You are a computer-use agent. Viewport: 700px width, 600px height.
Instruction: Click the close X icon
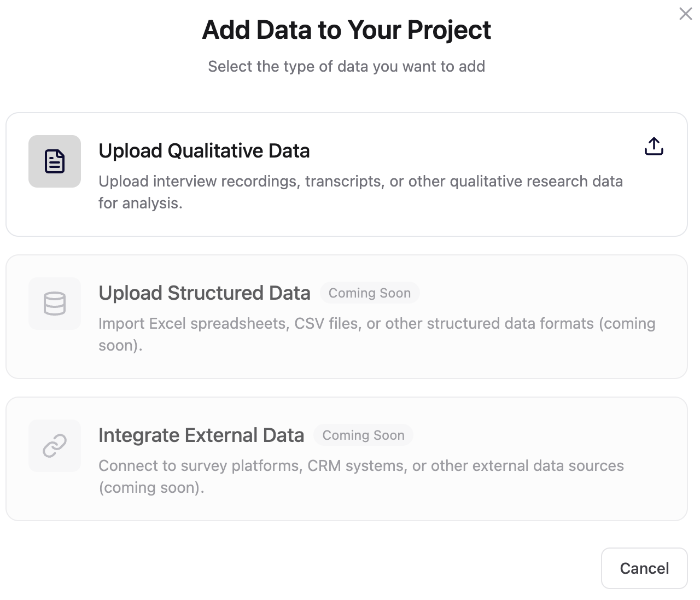point(685,14)
